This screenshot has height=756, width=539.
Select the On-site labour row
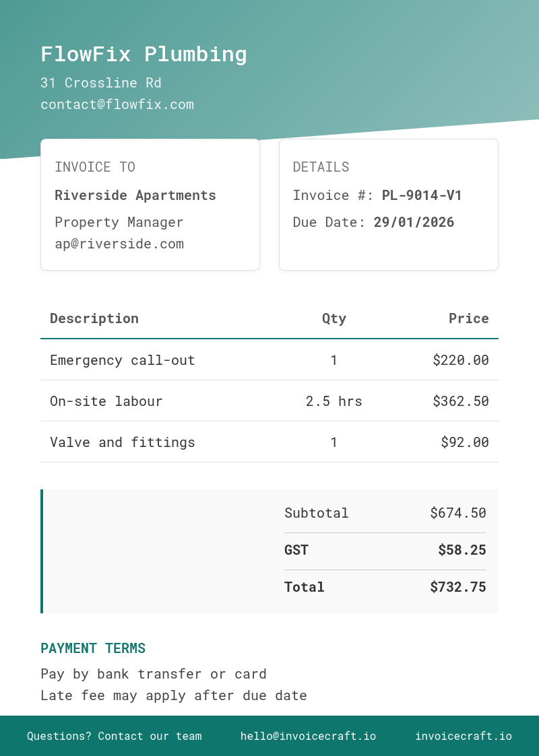tap(269, 401)
